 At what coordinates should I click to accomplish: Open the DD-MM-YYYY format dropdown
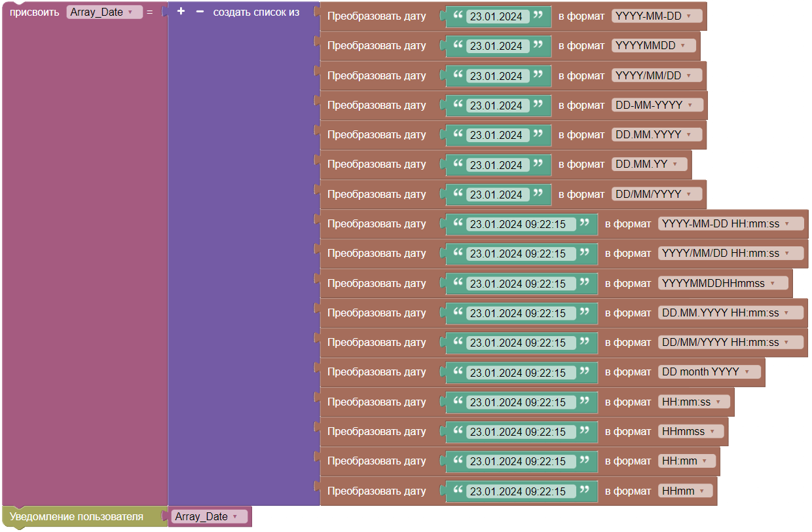pyautogui.click(x=657, y=105)
